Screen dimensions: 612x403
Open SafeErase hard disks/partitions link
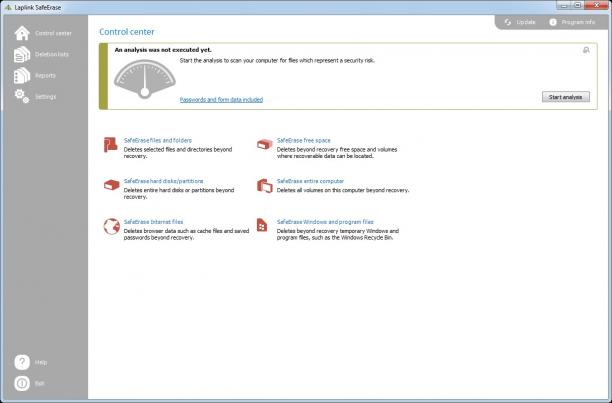(x=164, y=181)
